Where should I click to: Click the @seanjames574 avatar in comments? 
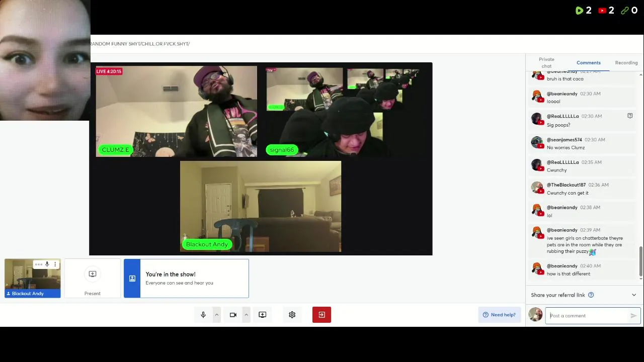(x=537, y=143)
